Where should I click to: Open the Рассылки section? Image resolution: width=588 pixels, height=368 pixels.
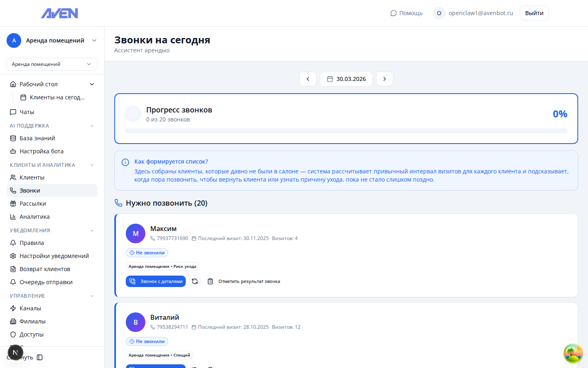[x=33, y=203]
